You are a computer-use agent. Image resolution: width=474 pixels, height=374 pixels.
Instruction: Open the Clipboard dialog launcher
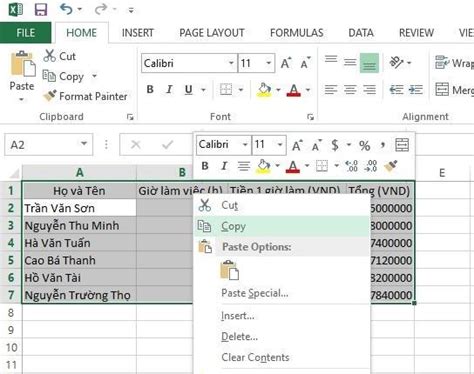[130, 117]
